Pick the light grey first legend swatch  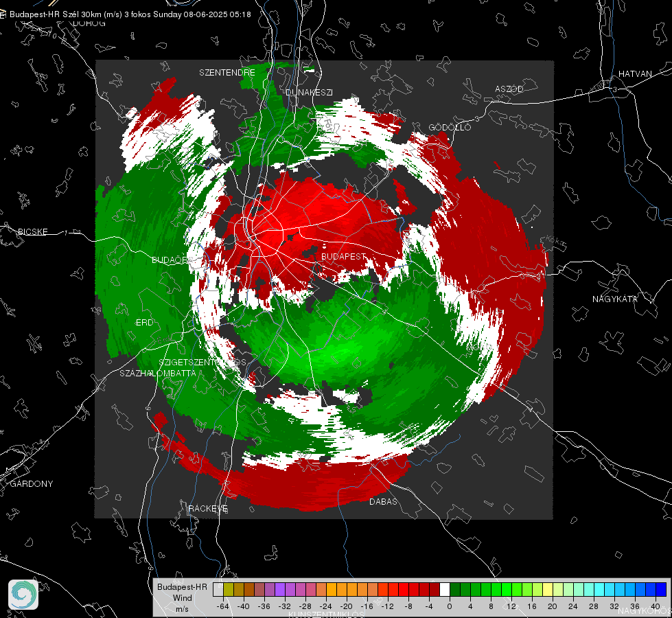pos(218,589)
